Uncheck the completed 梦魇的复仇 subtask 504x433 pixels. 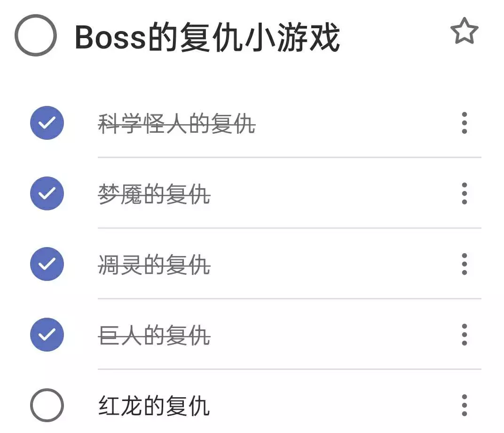click(47, 193)
